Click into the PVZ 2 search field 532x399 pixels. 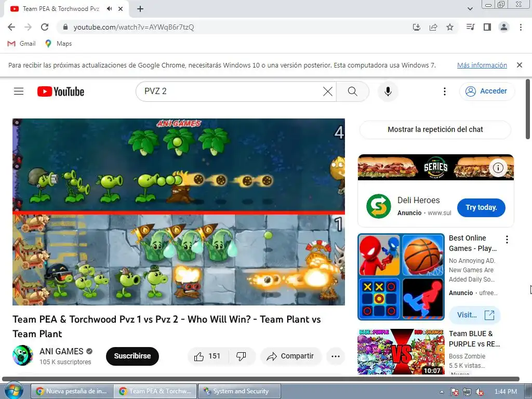pos(231,91)
